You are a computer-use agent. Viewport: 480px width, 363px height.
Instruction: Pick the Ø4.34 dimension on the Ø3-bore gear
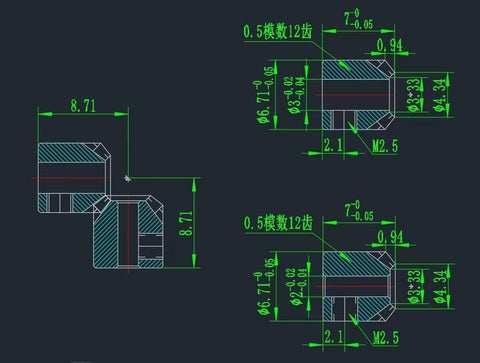[x=440, y=95]
